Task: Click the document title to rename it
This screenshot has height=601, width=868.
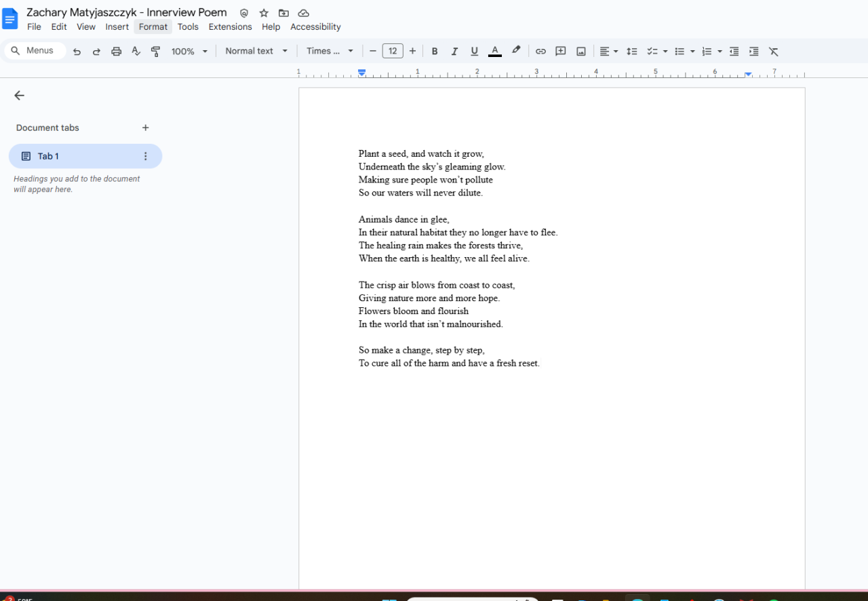Action: point(127,13)
